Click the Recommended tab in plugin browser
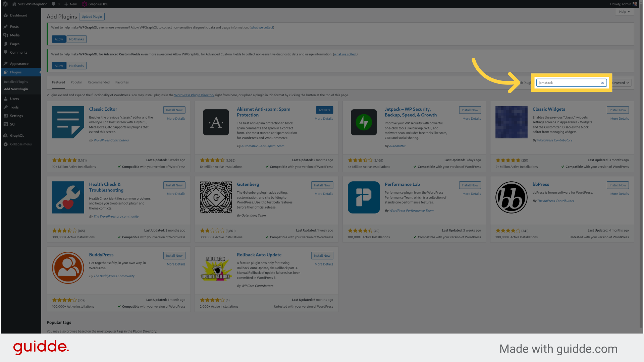This screenshot has width=644, height=362. coord(98,82)
